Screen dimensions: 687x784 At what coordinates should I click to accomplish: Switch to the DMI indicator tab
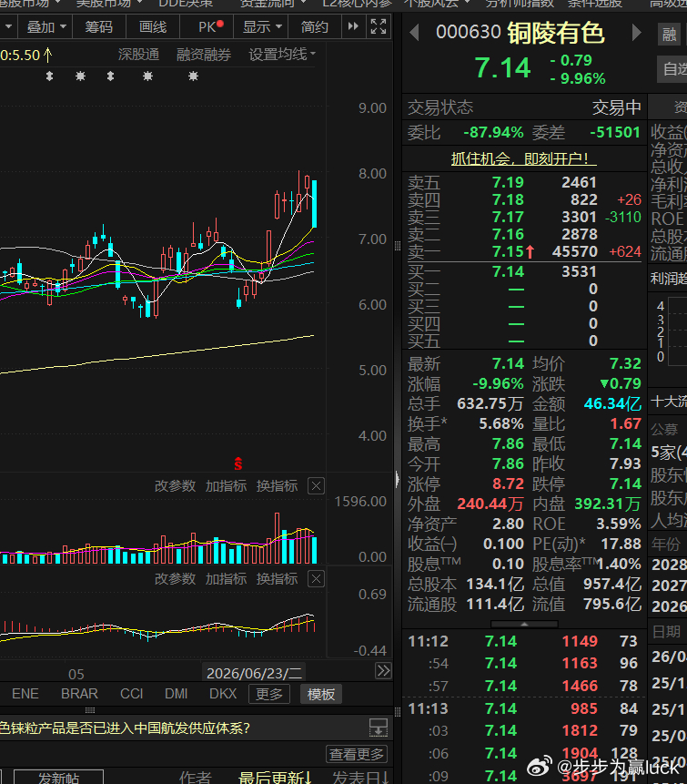(x=177, y=694)
